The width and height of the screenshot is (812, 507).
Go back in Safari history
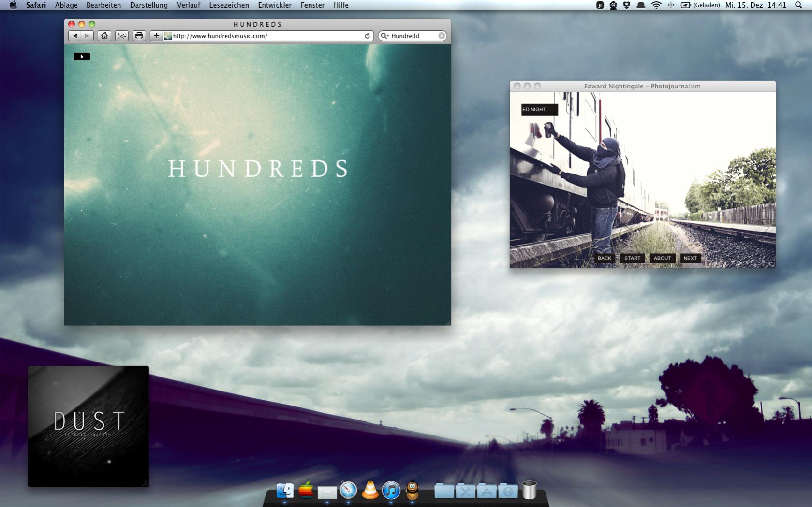(74, 36)
